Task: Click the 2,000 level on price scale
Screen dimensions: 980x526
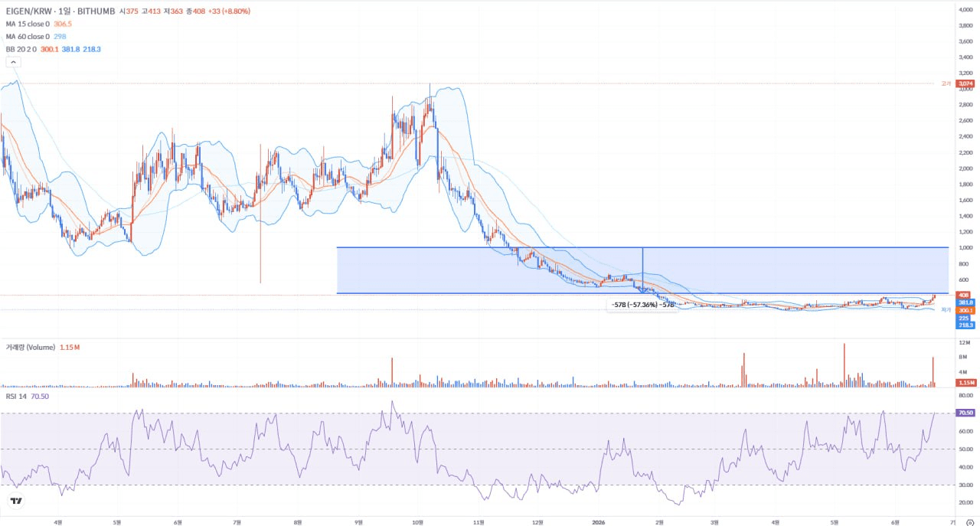Action: coord(965,168)
